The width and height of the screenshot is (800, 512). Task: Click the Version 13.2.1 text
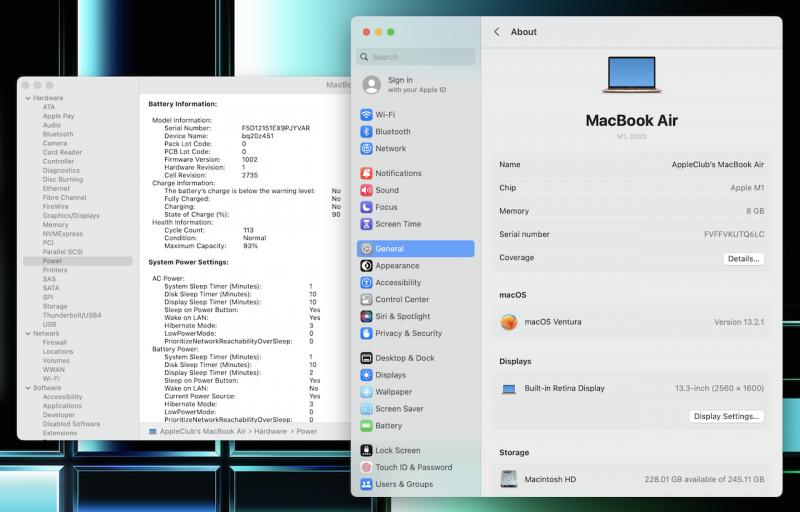point(739,322)
